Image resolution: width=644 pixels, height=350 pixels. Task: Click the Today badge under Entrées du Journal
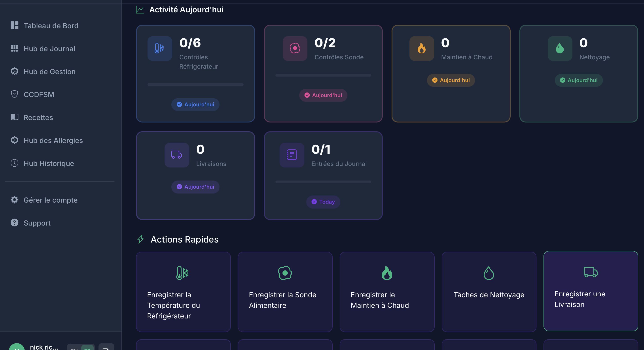(x=323, y=202)
